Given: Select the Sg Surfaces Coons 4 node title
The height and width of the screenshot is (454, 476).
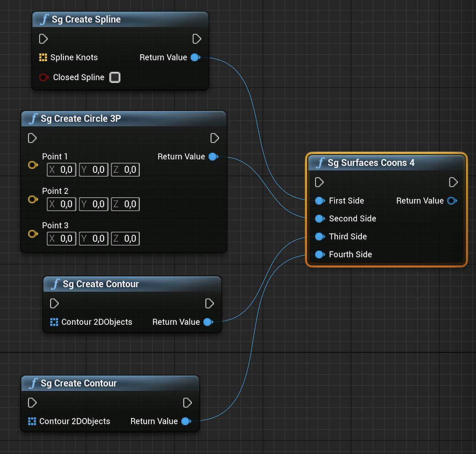Looking at the screenshot, I should [x=371, y=163].
